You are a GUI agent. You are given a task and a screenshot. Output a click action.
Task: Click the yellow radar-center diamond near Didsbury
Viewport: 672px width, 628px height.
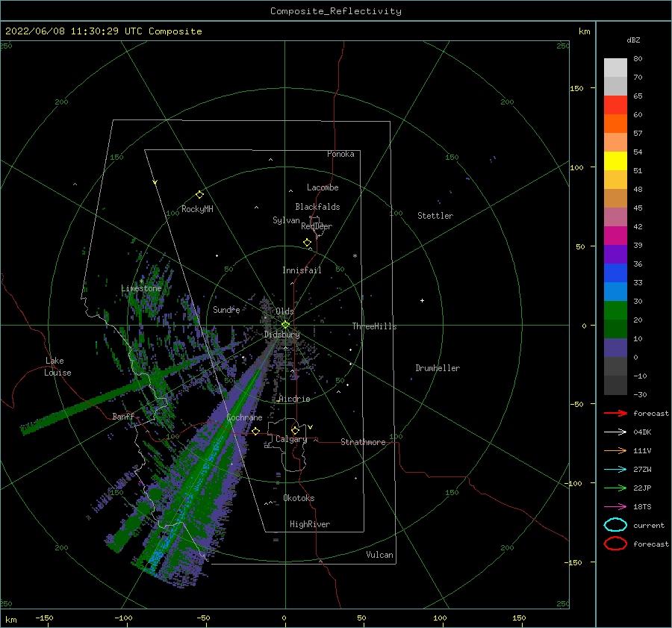point(285,325)
